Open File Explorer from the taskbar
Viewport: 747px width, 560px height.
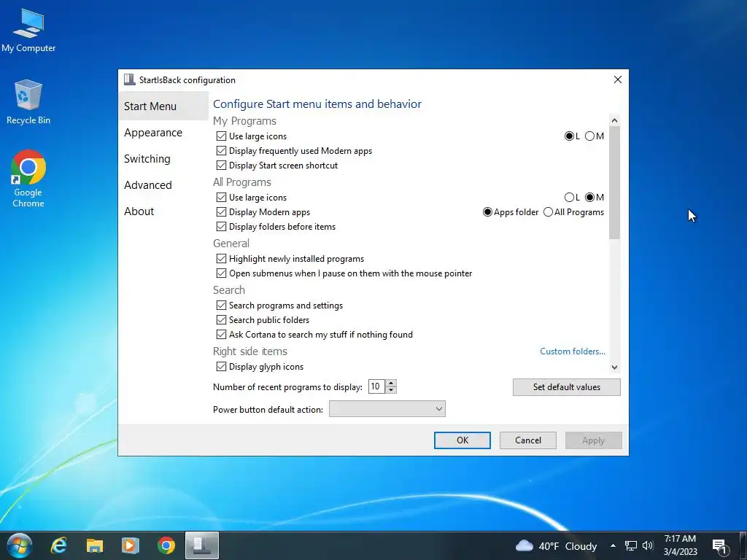point(94,545)
